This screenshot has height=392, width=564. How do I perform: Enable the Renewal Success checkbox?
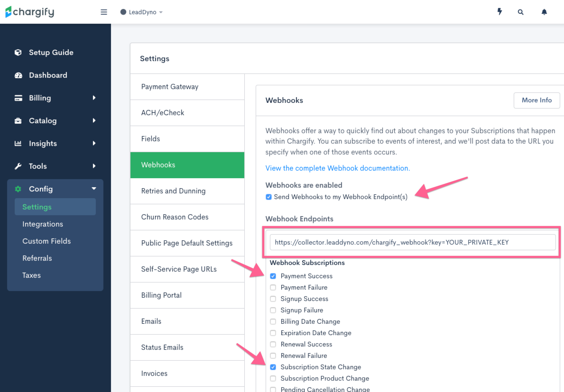pyautogui.click(x=273, y=344)
